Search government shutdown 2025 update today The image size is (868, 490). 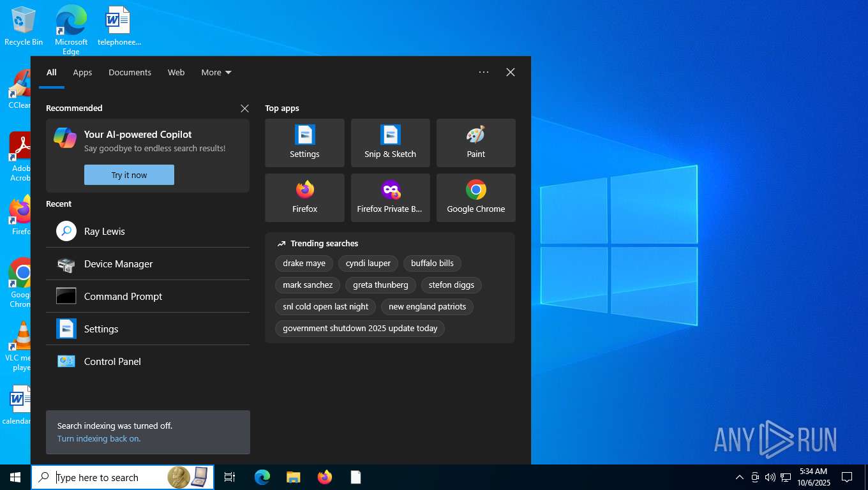pos(360,328)
